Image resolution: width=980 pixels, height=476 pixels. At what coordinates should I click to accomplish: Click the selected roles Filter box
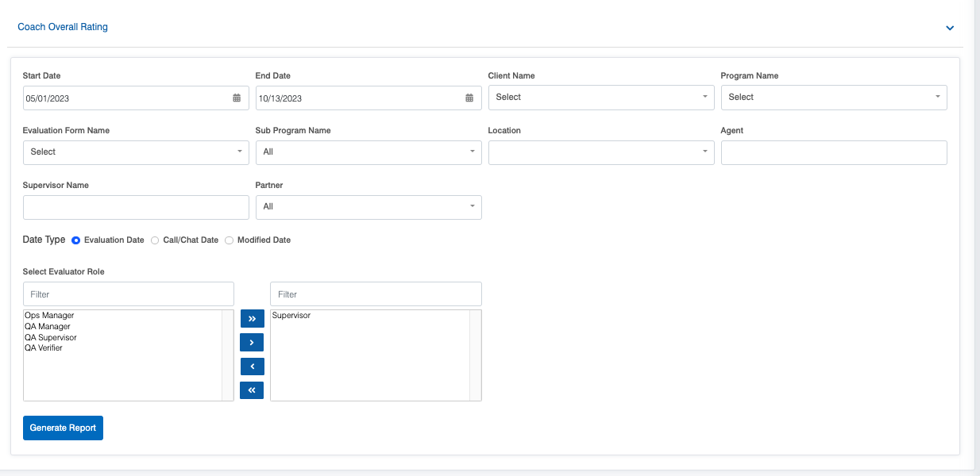coord(376,294)
